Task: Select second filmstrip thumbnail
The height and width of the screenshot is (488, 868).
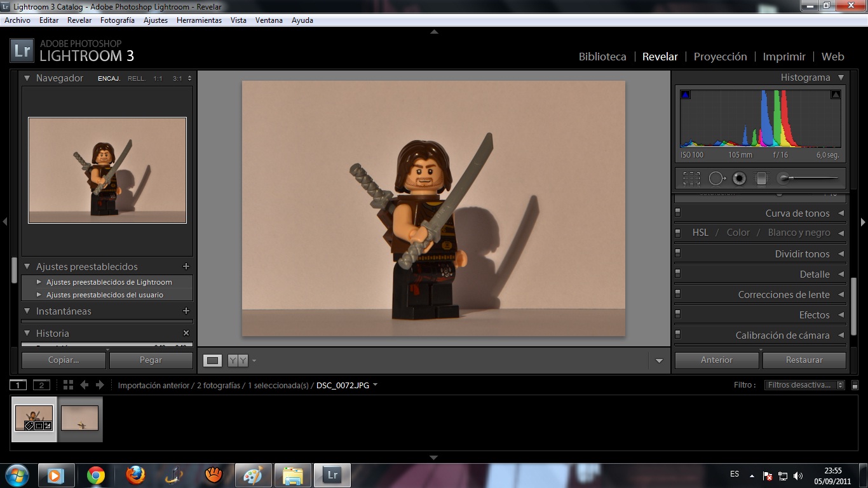Action: (x=79, y=419)
